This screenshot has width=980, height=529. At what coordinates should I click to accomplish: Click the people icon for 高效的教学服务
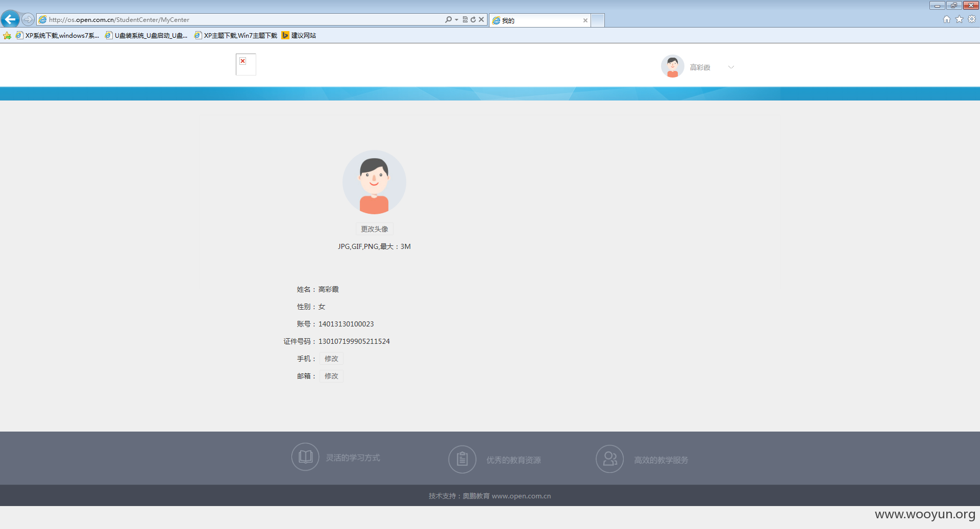tap(610, 459)
